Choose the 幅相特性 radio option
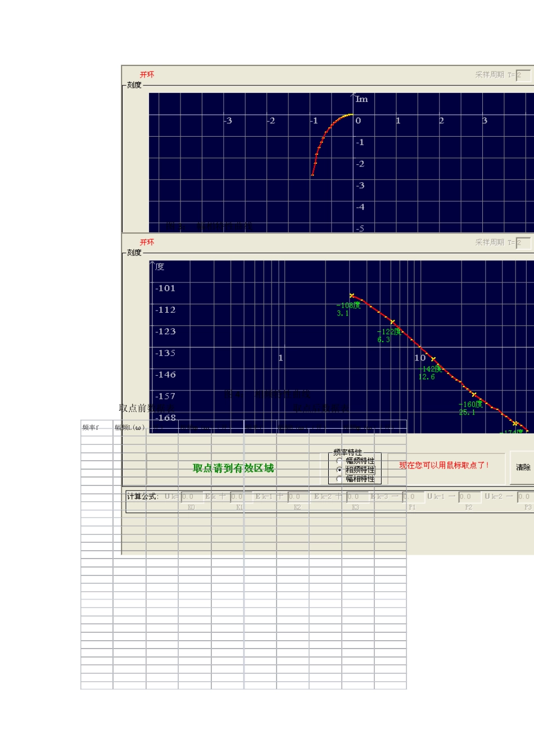Viewport: 534px width, 756px height. [340, 479]
